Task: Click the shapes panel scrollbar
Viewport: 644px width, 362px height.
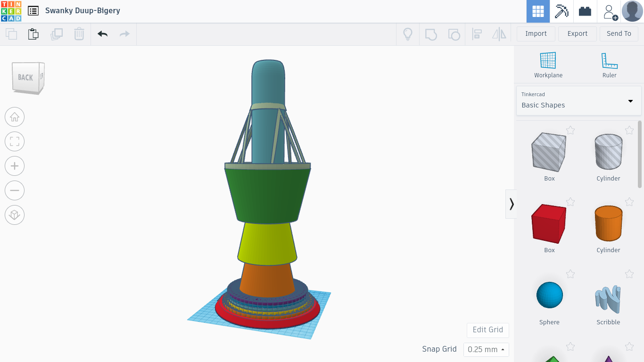Action: (640, 154)
